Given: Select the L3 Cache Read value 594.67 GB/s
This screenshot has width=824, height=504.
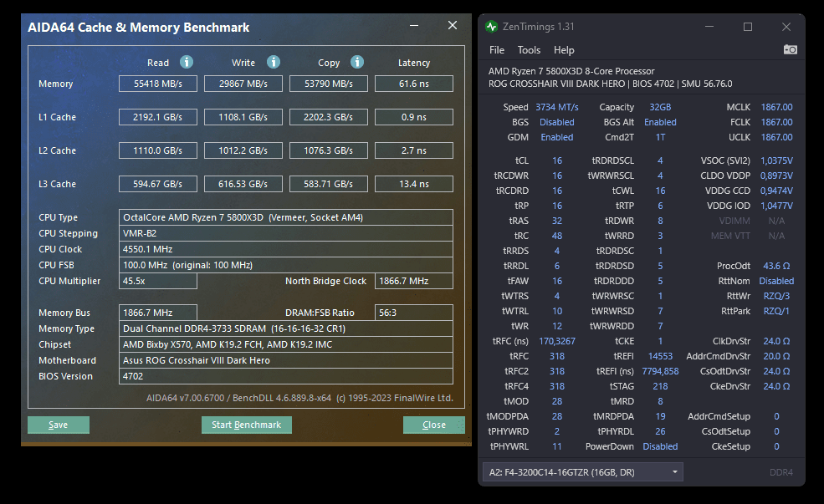Looking at the screenshot, I should pyautogui.click(x=158, y=184).
